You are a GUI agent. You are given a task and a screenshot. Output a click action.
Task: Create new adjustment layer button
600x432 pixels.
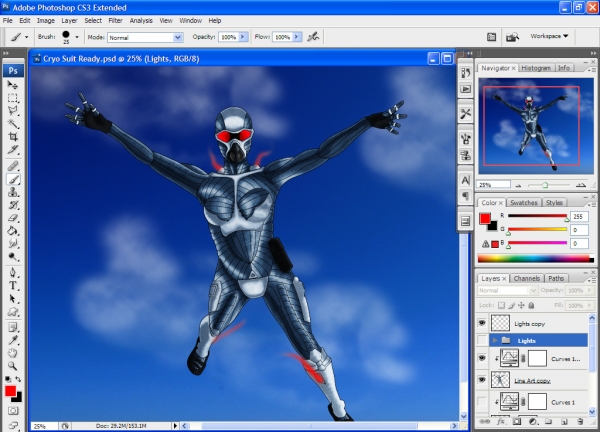tap(532, 421)
